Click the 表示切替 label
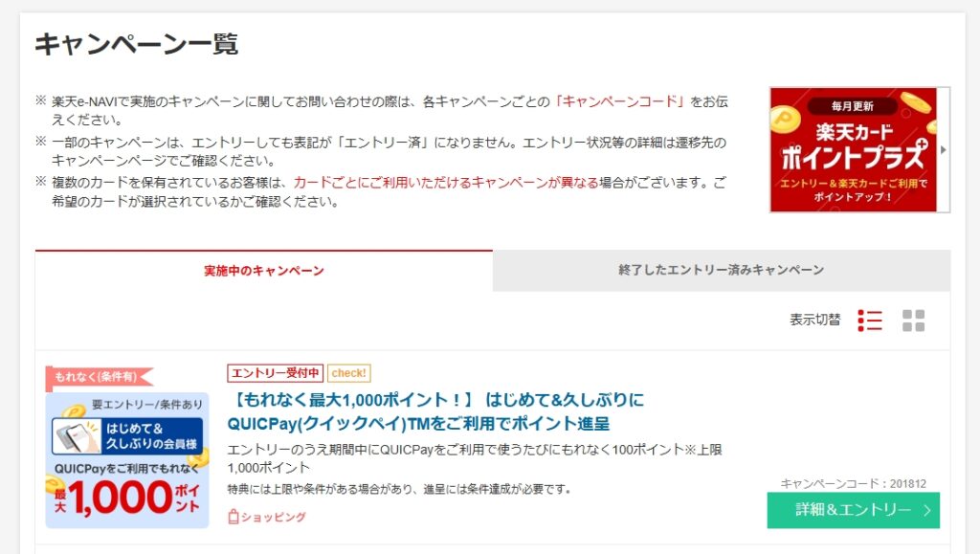Screen dimensions: 980x554 (814, 321)
